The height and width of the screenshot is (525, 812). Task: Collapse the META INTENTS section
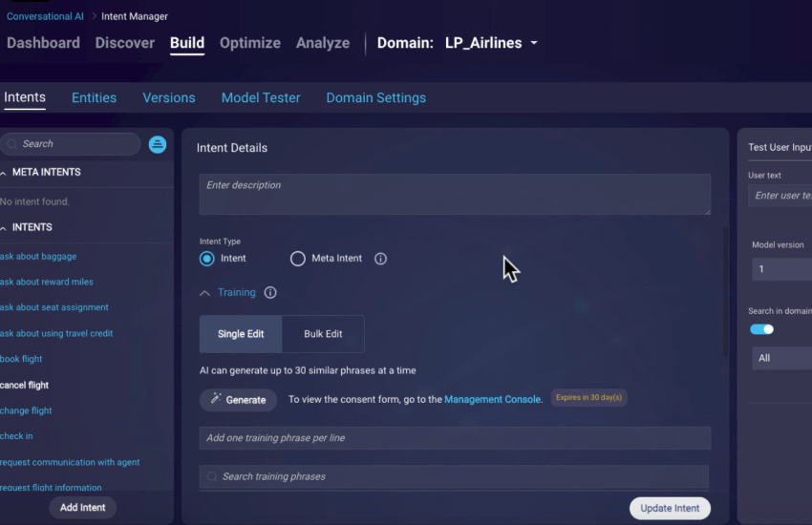coord(4,174)
